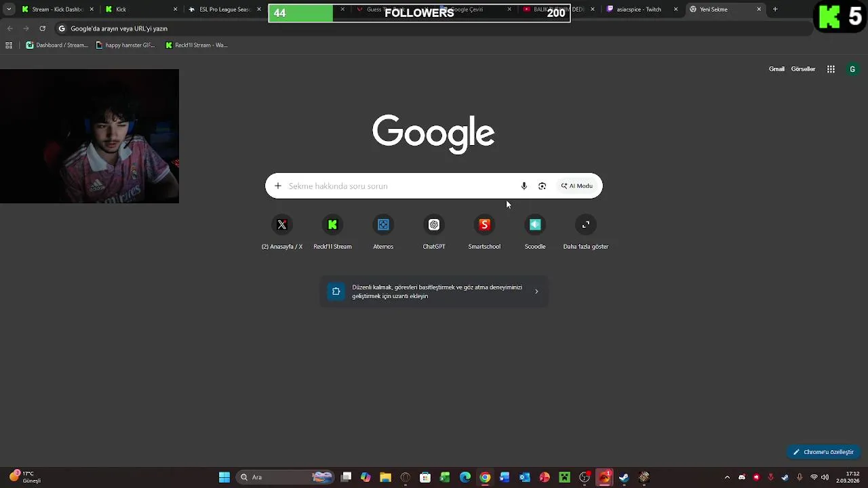Close the Yeni Sekme tab
The image size is (868, 488).
point(758,9)
